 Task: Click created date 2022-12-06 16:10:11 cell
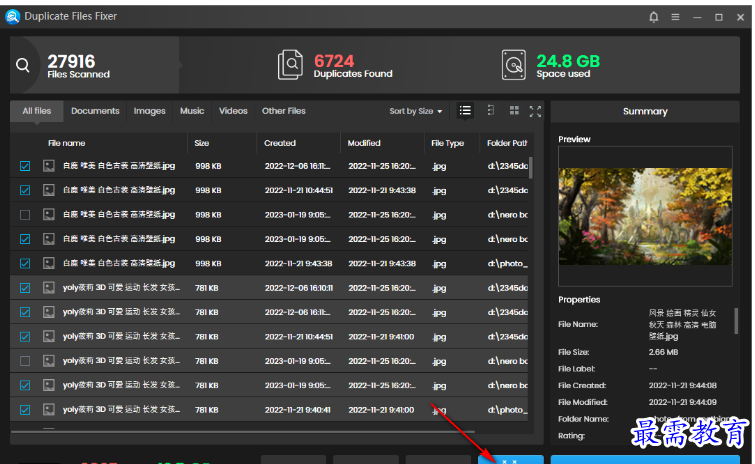299,288
